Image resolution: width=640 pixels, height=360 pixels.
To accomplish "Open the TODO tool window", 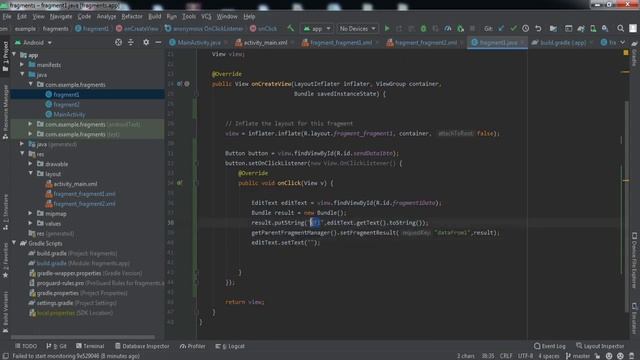I will (x=26, y=346).
